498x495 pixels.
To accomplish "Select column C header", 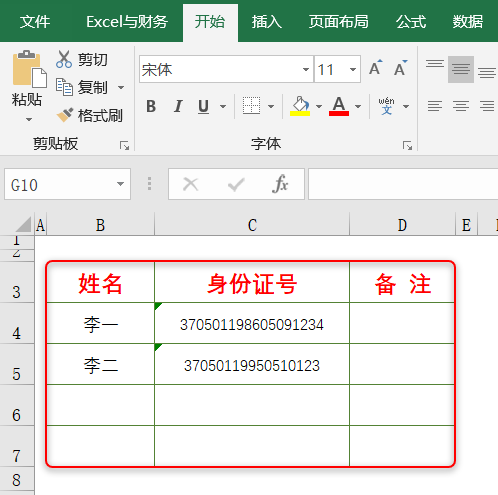I will [252, 225].
